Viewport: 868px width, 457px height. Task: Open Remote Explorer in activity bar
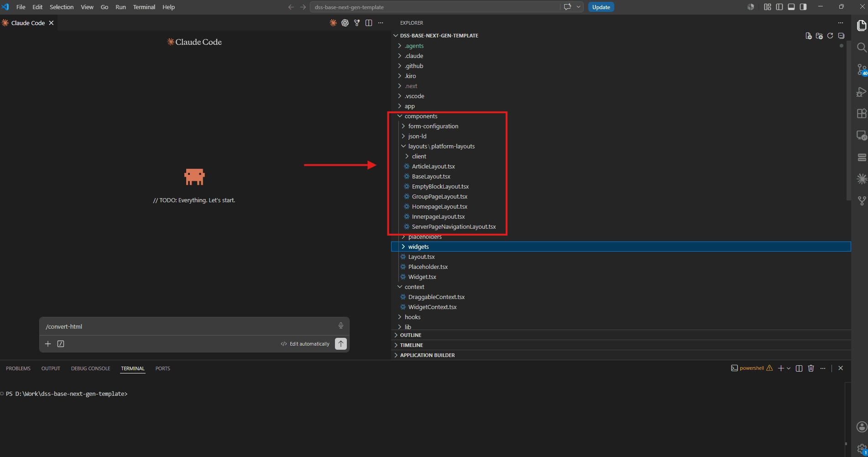click(x=862, y=135)
